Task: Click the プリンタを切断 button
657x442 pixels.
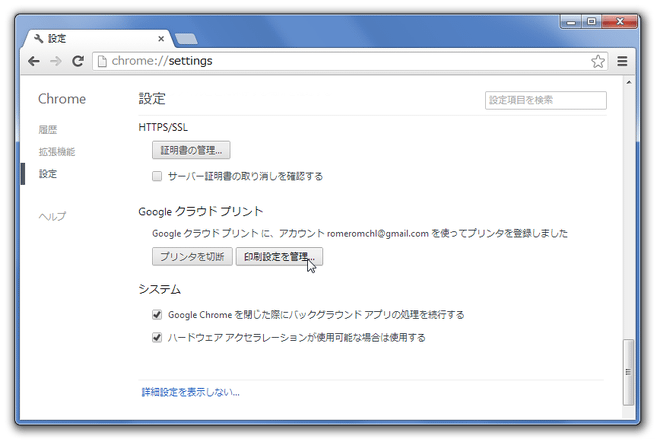Action: pos(192,256)
